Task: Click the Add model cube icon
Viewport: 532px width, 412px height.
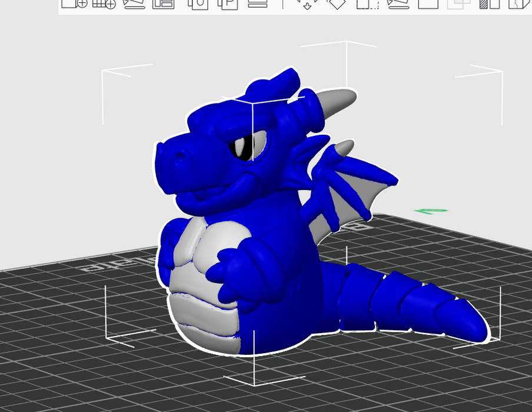Action: tap(74, 4)
